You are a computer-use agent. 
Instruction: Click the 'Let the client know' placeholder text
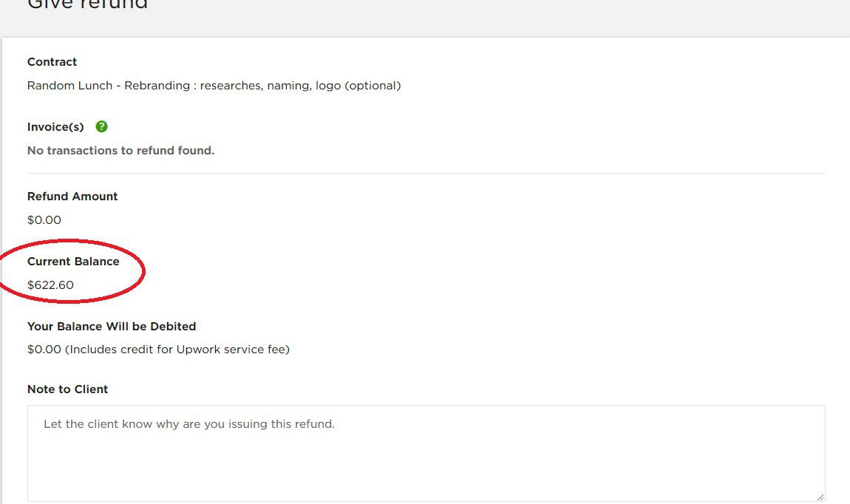(x=189, y=424)
